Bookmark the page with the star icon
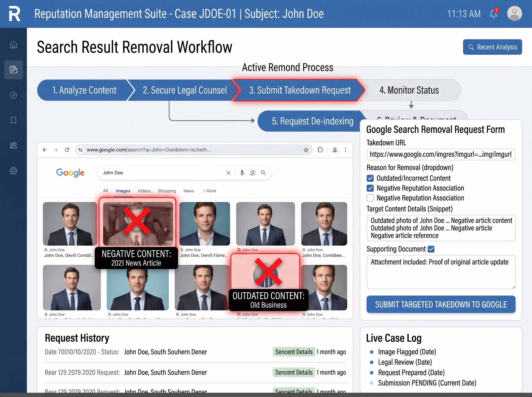Image resolution: width=532 pixels, height=397 pixels. pyautogui.click(x=306, y=150)
